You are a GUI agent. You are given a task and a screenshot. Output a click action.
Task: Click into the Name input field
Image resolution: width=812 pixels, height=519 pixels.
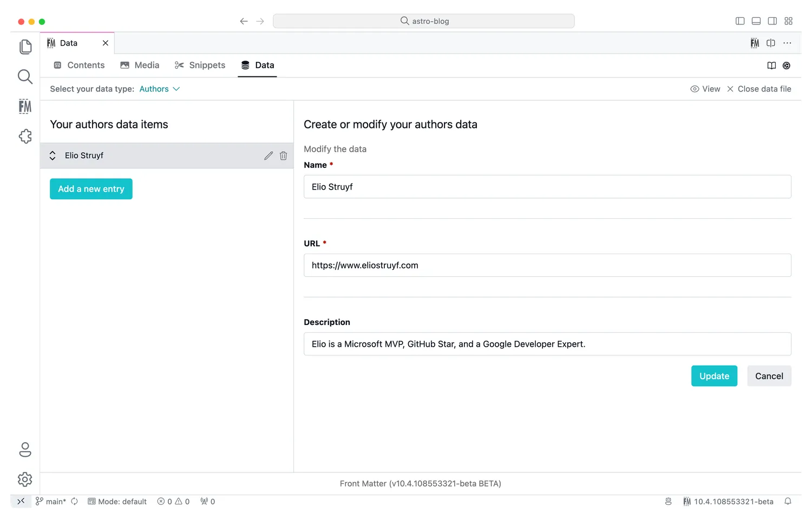[x=547, y=186]
